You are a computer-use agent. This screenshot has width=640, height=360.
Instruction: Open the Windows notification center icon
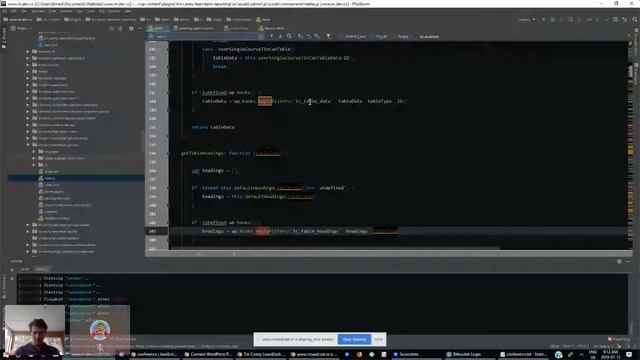(629, 354)
